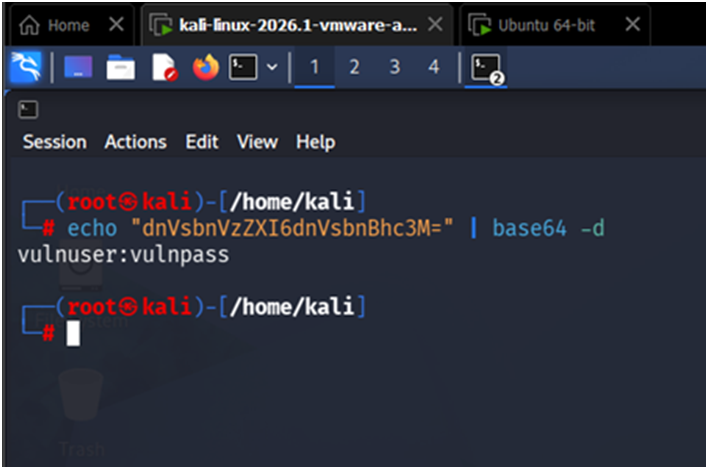Click the base64 string dnVsbnVzZXI6dnVsbnBhc3M=

point(291,228)
